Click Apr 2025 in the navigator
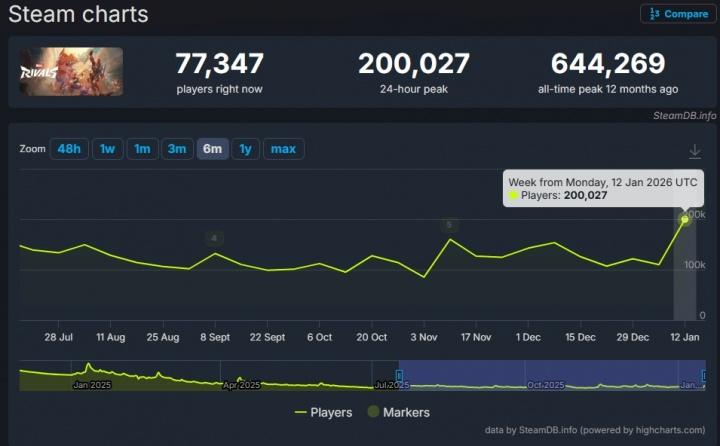Image resolution: width=720 pixels, height=446 pixels. 242,385
